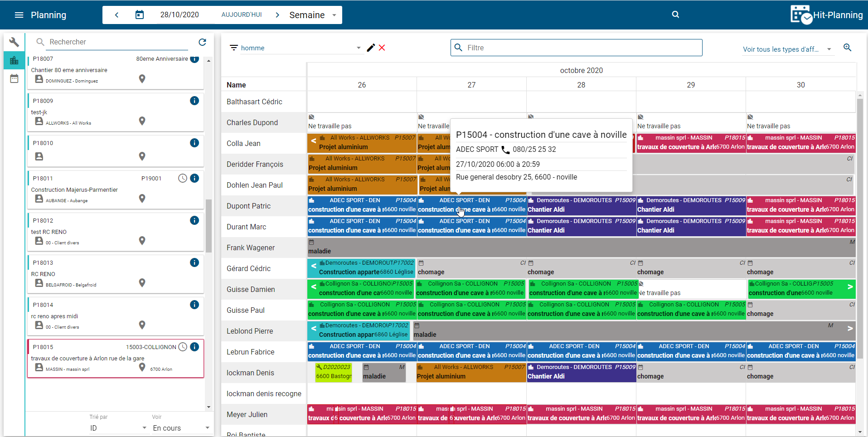Open the date picker calendar icon
The image size is (868, 437).
pyautogui.click(x=139, y=14)
